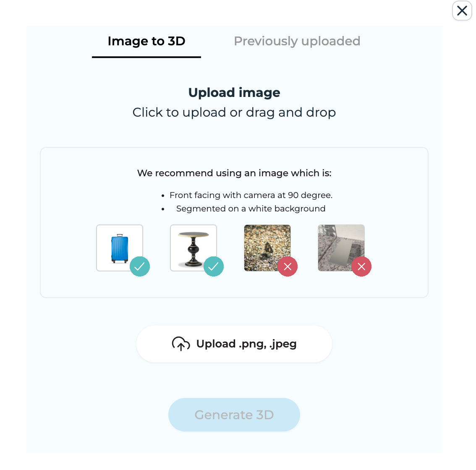
Task: Click the Generate 3D button
Action: click(x=234, y=415)
